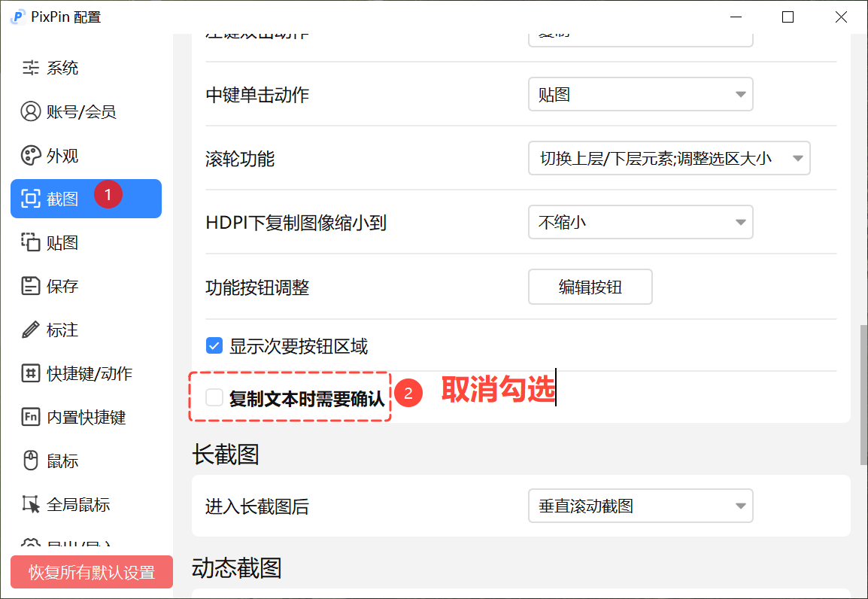Screen dimensions: 868x599
Task: Click the 外观 palette icon
Action: [30, 156]
